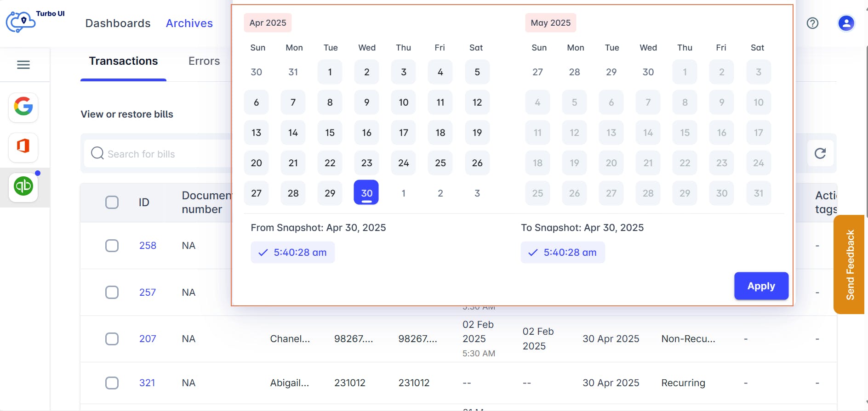
Task: Switch to the Errors tab
Action: click(204, 61)
